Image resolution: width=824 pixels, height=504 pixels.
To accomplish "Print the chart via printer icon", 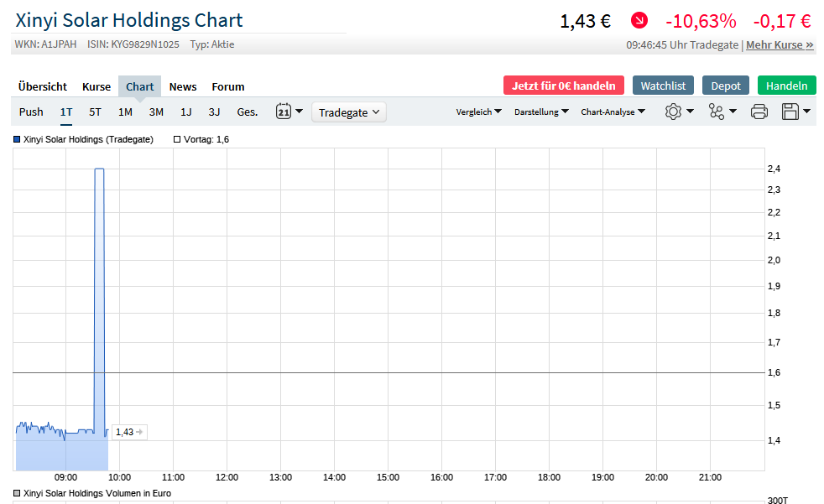I will [x=759, y=111].
